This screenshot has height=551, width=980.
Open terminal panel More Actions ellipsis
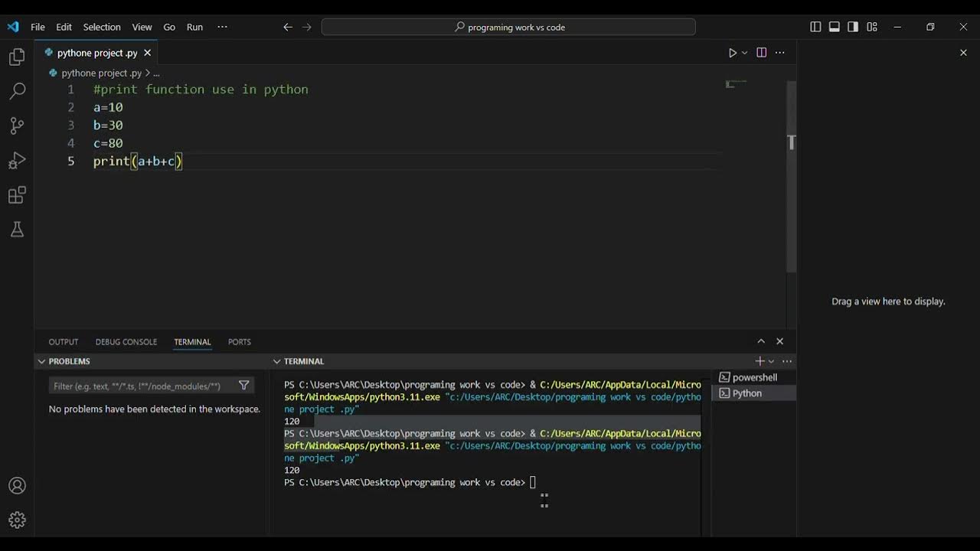tap(786, 361)
